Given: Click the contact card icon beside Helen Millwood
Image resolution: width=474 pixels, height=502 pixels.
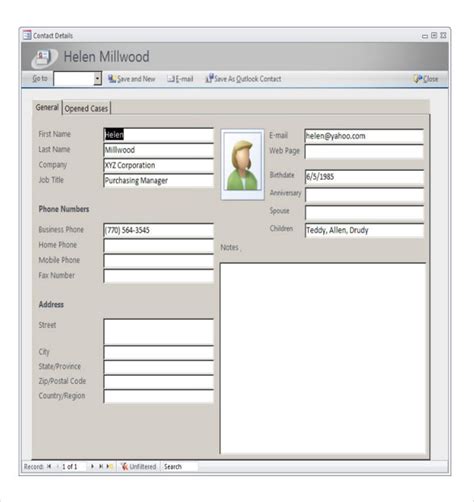Looking at the screenshot, I should coord(44,58).
